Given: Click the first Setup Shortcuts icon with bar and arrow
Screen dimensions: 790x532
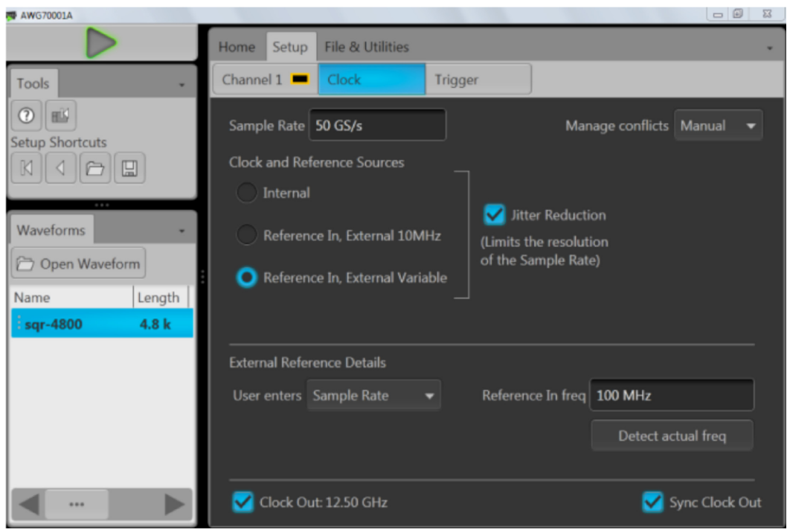Looking at the screenshot, I should tap(26, 169).
